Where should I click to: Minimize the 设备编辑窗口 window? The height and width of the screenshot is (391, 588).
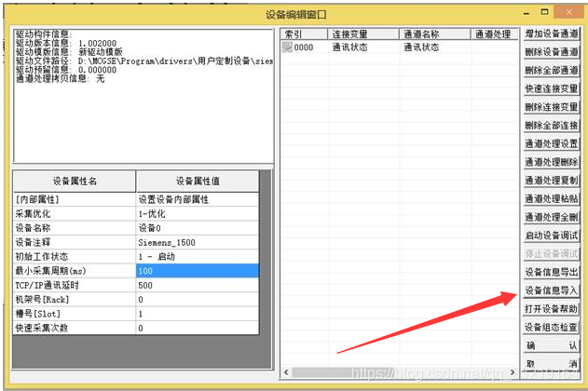tap(526, 13)
